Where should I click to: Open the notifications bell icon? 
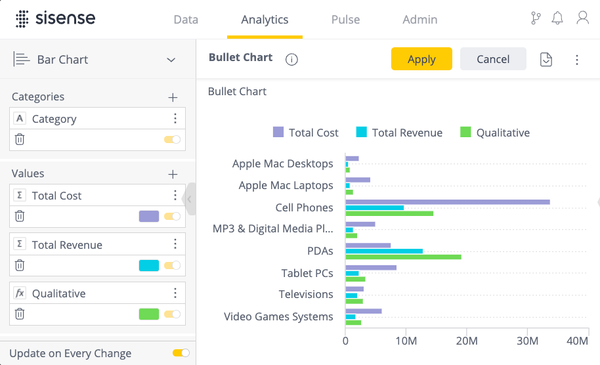tap(557, 18)
